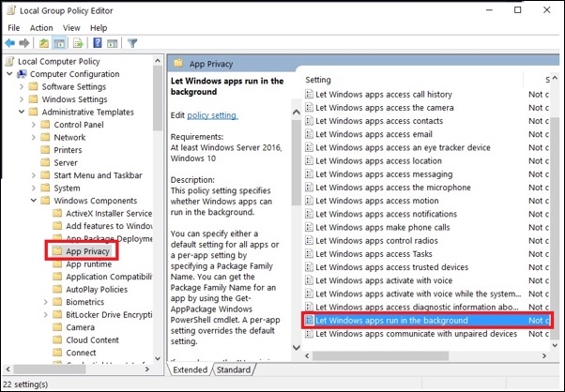This screenshot has height=392, width=565.
Task: Click the policy icon beside 'access call history'
Action: point(309,95)
